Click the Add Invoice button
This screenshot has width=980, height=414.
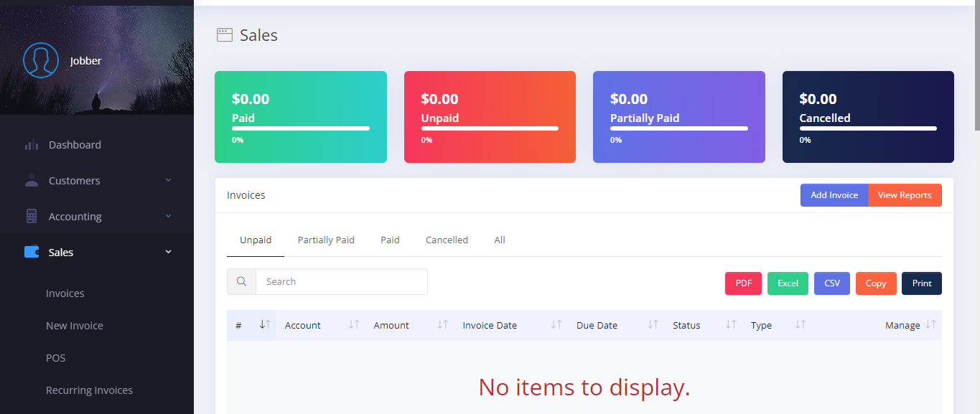(x=834, y=194)
